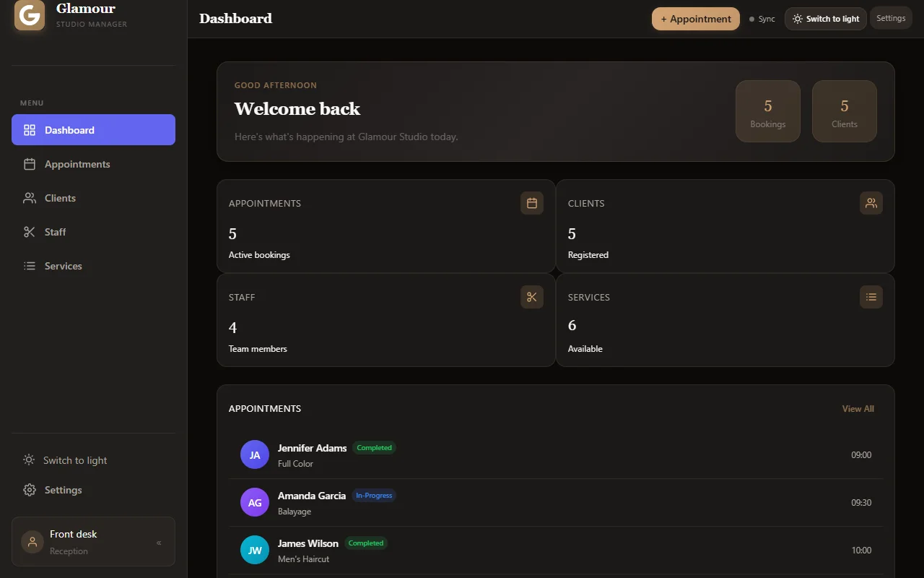Click the Bookings count tile in welcome banner
924x578 pixels.
tap(768, 111)
